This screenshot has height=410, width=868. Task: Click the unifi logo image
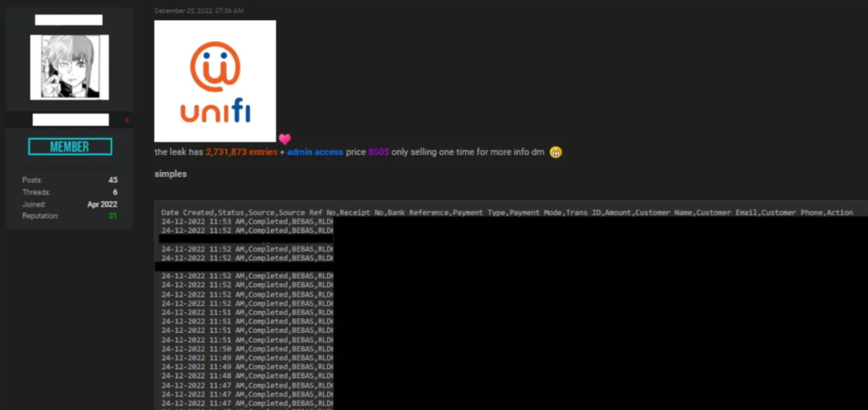tap(215, 81)
